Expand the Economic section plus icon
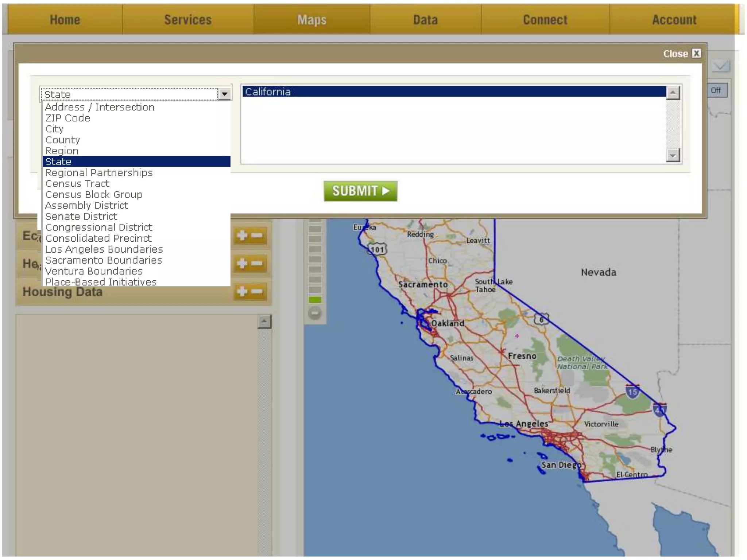 point(242,235)
